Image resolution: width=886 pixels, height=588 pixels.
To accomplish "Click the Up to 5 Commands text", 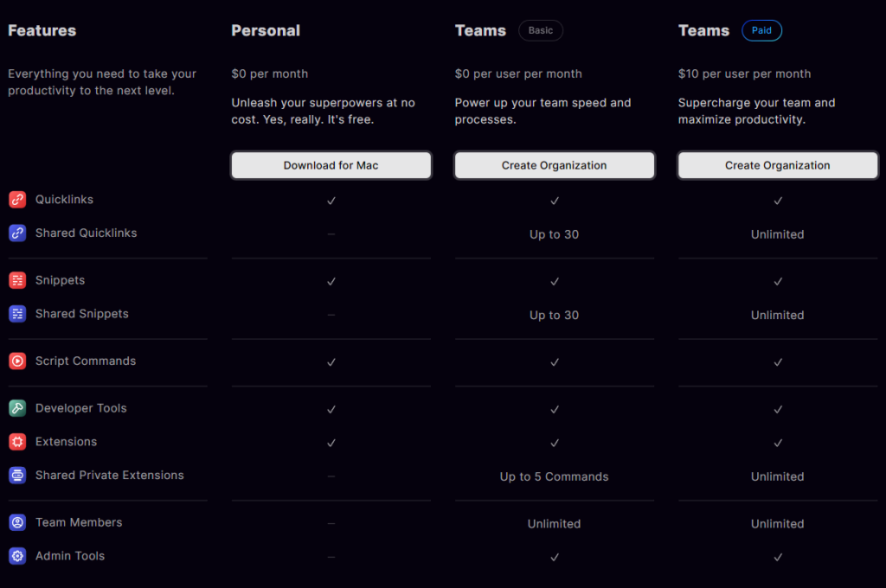I will 555,476.
